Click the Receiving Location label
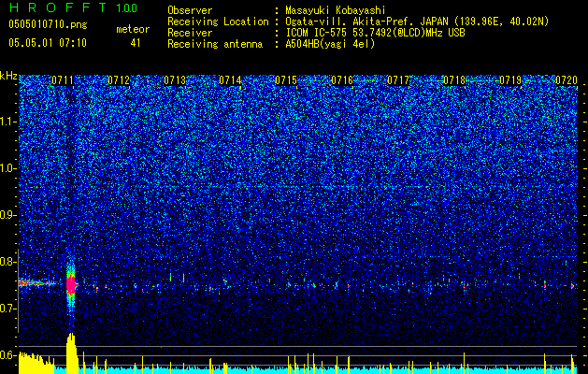Viewport: 588px width, 374px height. [218, 22]
